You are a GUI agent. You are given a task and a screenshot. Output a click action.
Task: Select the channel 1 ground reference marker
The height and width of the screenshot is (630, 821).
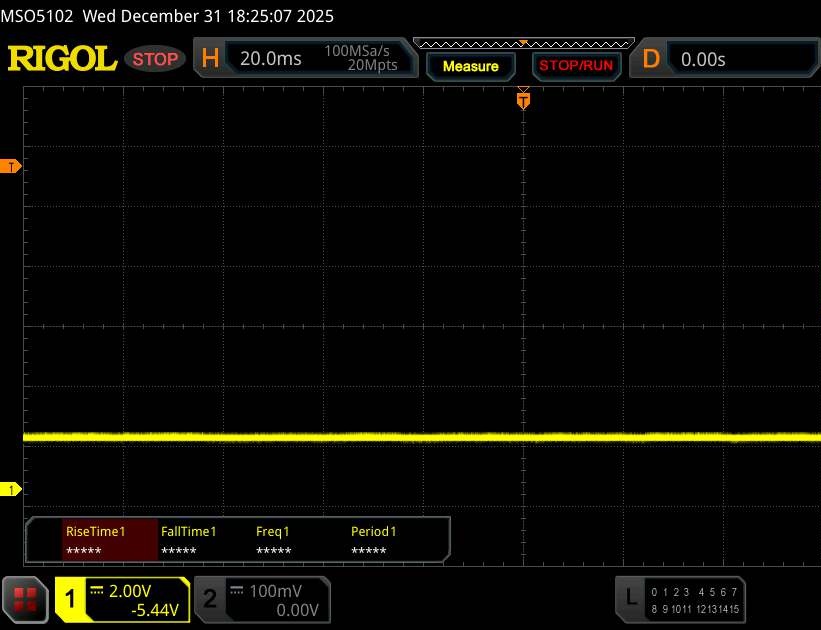(12, 489)
